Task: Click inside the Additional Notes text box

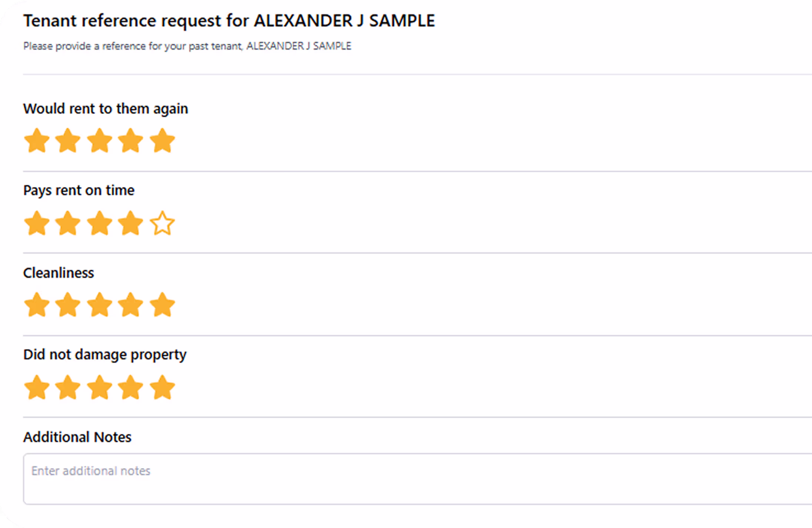Action: point(407,479)
